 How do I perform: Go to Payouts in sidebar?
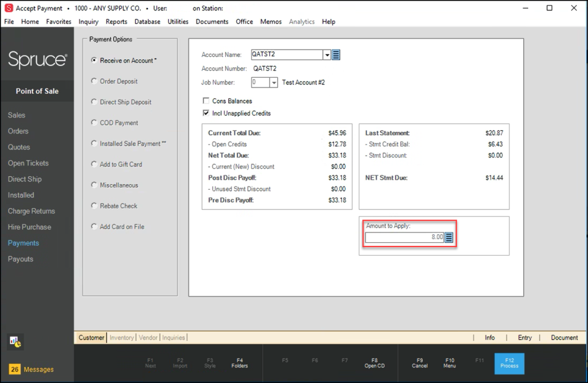21,259
